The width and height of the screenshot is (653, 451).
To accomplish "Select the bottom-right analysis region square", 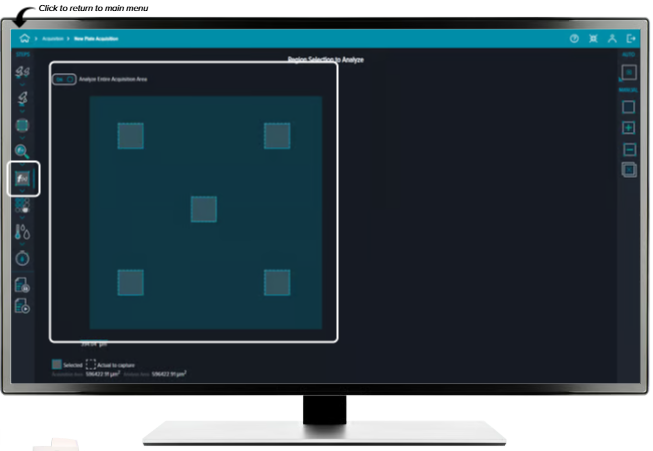I will [x=277, y=282].
